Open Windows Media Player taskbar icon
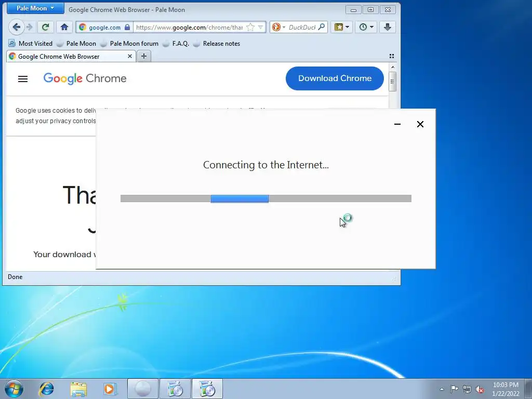This screenshot has height=399, width=532. click(110, 389)
